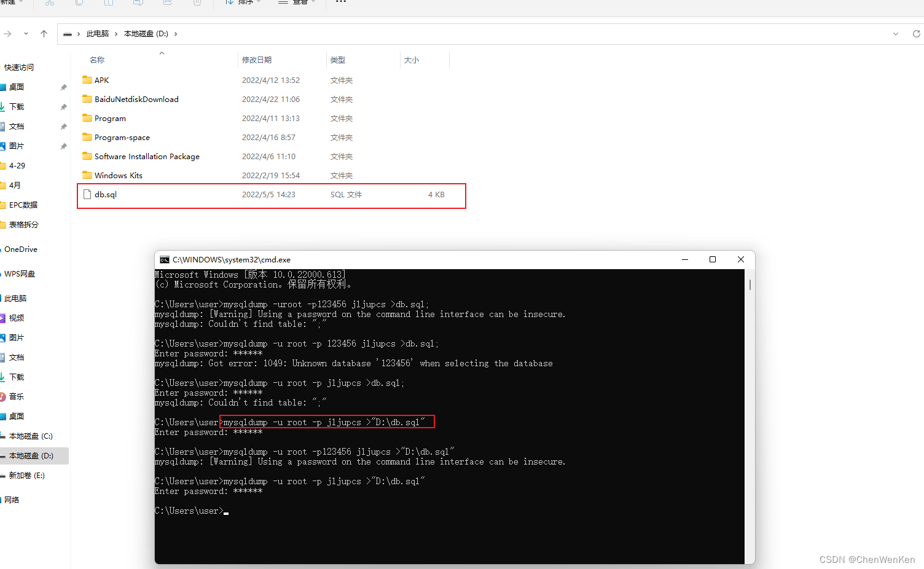Viewport: 924px width, 569px height.
Task: Select 本地磁盘 (D:) breadcrumb segment
Action: [146, 34]
